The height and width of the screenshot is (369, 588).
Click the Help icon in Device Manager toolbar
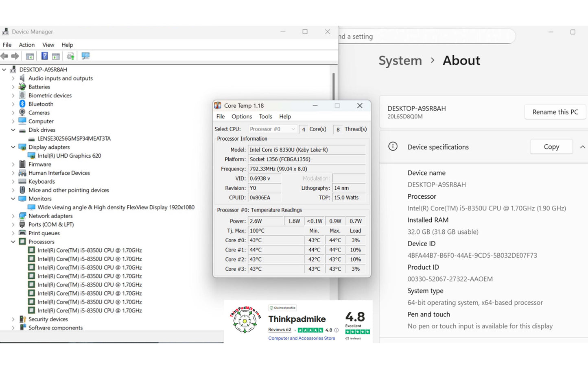click(44, 56)
